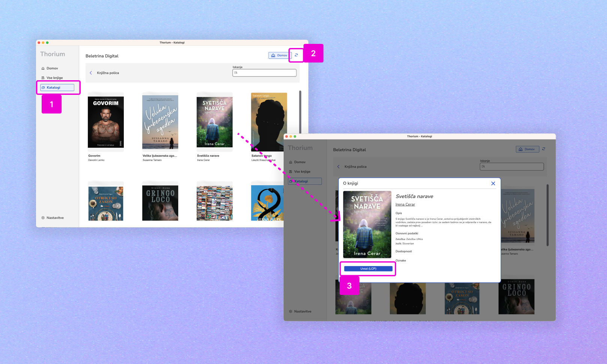Click the "Jezik: Slovenian" line

point(405,244)
